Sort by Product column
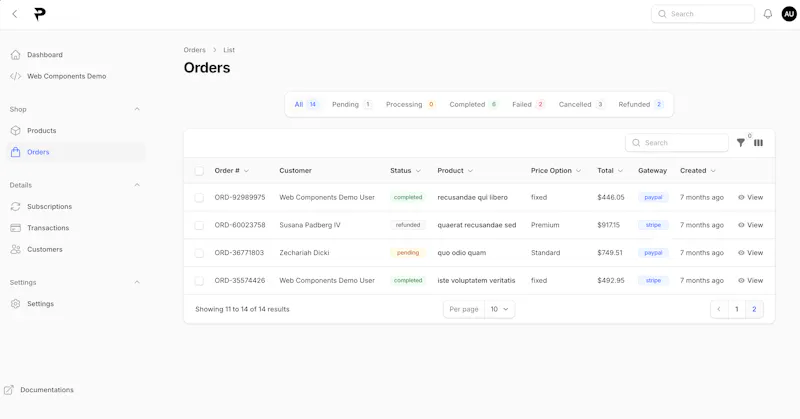Image resolution: width=800 pixels, height=419 pixels. coord(455,170)
